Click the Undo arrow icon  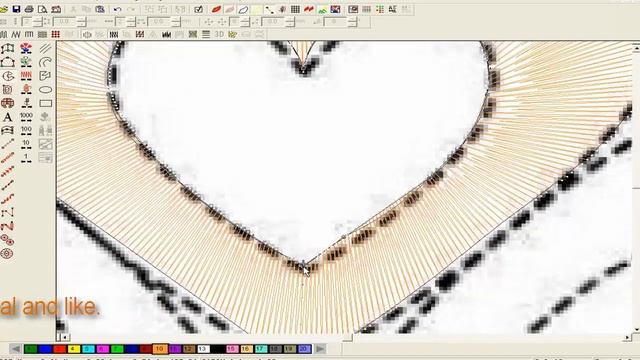coord(117,9)
